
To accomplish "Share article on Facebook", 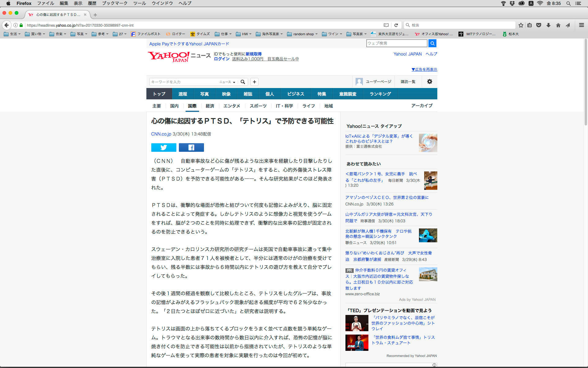I will click(x=191, y=148).
